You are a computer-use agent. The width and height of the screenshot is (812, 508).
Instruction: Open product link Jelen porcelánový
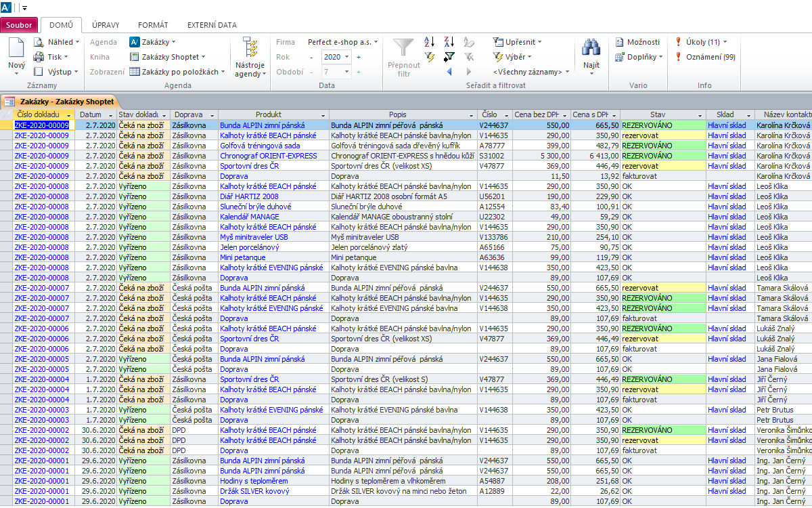pyautogui.click(x=248, y=247)
